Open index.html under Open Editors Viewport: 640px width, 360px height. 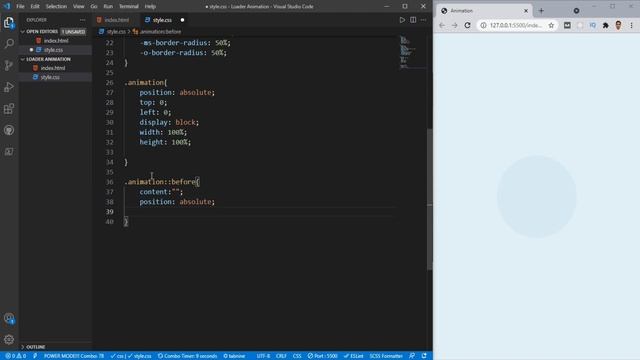click(x=56, y=41)
